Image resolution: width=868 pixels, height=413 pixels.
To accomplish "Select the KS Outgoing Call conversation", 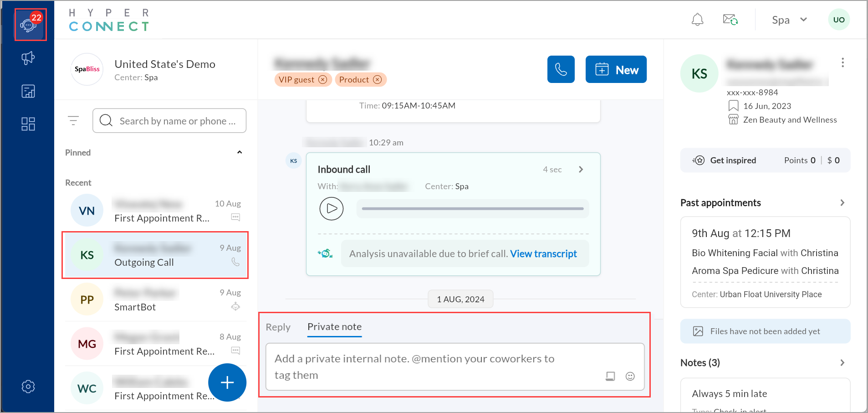I will pos(155,255).
